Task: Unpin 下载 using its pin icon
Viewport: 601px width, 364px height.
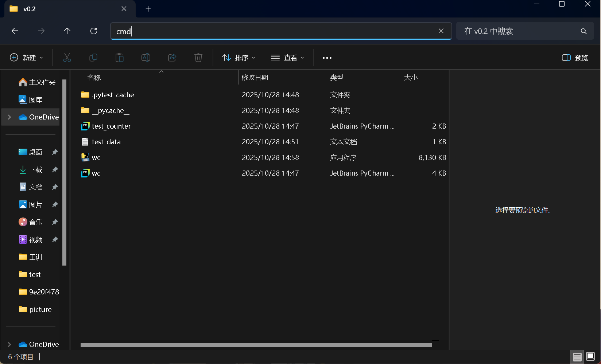Action: 55,169
